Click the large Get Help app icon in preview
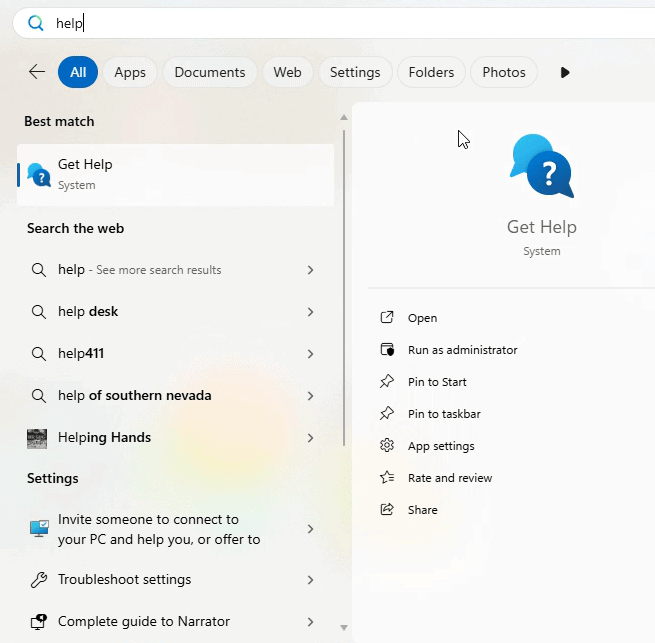 [542, 166]
